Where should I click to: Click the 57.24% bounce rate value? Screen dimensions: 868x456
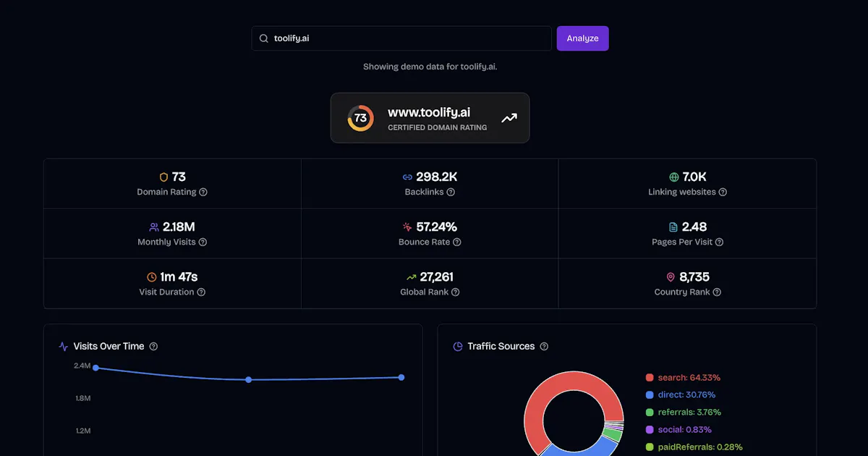pos(437,227)
